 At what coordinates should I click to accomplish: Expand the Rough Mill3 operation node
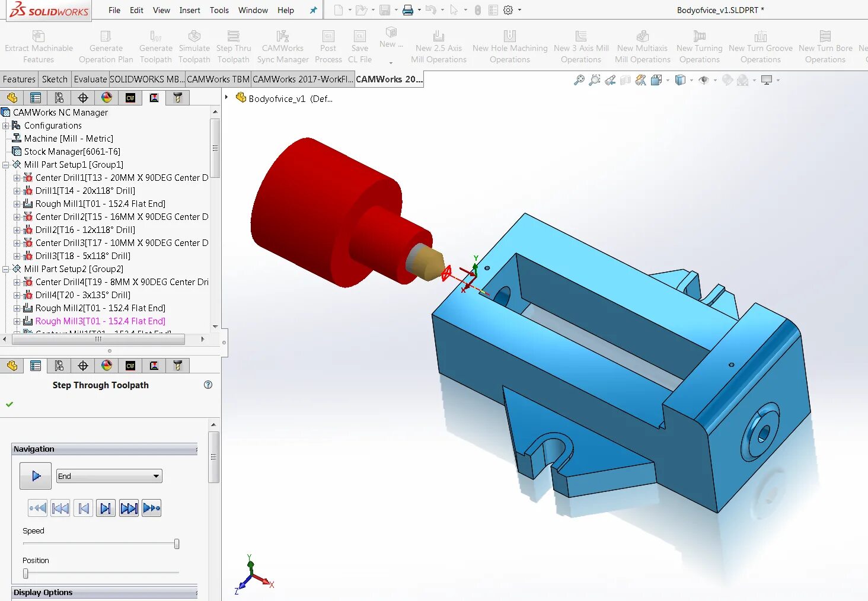pos(17,321)
